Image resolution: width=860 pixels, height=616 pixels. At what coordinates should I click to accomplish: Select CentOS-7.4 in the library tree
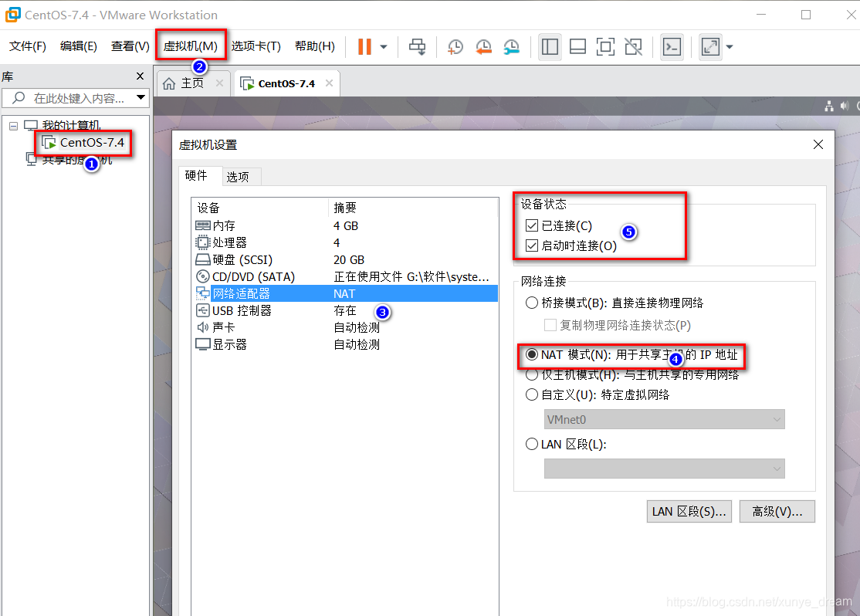click(84, 143)
